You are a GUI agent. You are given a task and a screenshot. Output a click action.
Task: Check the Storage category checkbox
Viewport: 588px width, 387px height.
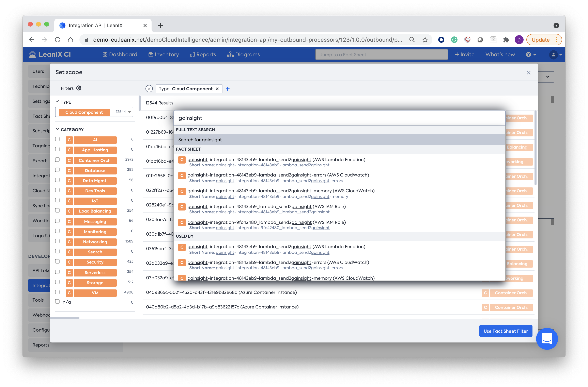57,282
